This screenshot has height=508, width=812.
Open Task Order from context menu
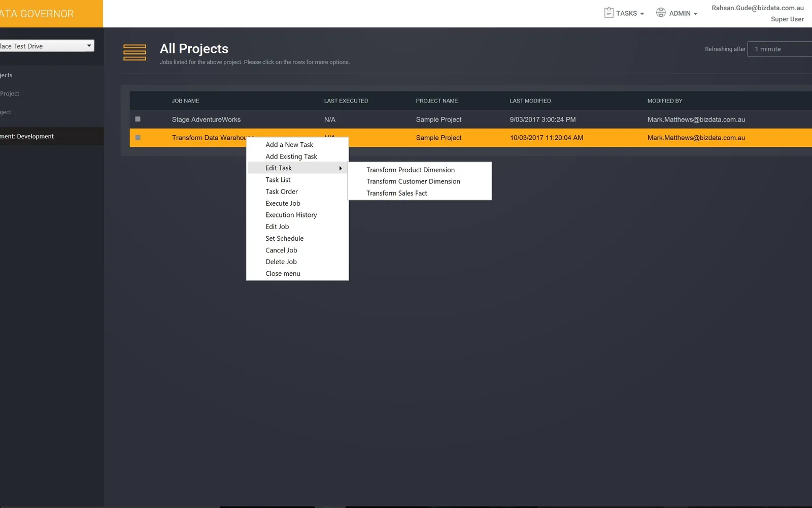click(297, 192)
